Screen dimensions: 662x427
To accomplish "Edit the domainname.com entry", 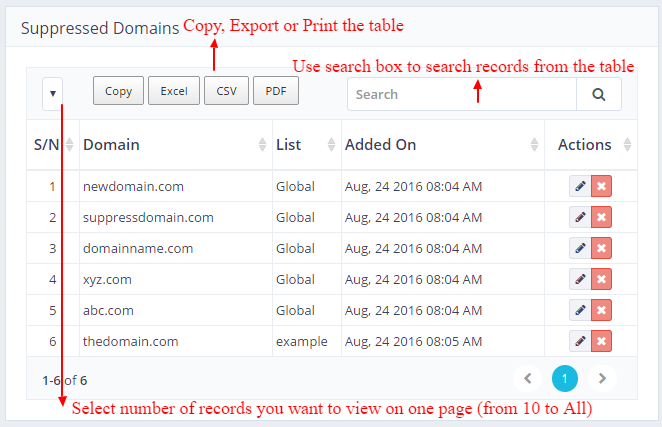I will click(579, 248).
